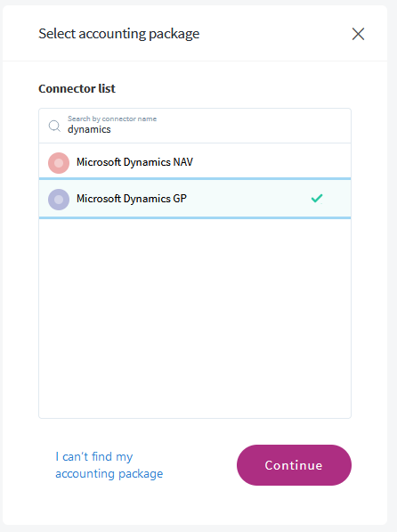
Task: Click the 'Microsoft Dynamics NAV' text label
Action: click(x=134, y=162)
